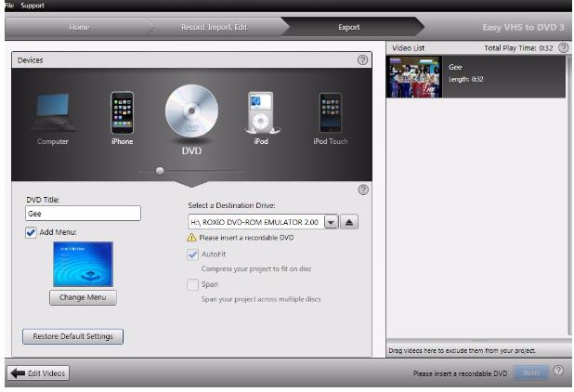574x392 pixels.
Task: Click the warning icon about recordable DVD
Action: 191,238
